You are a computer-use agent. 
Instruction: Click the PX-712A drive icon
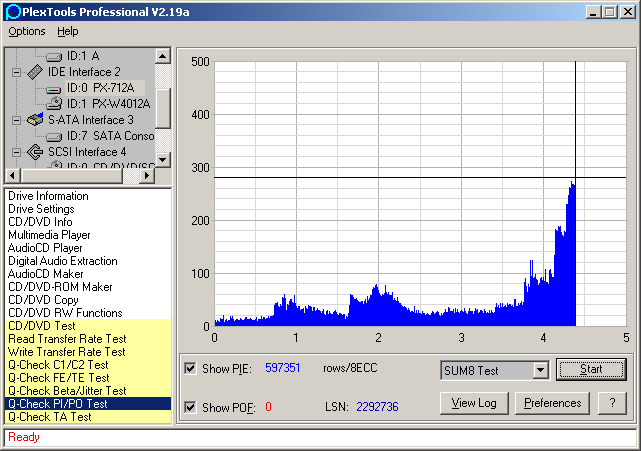54,89
